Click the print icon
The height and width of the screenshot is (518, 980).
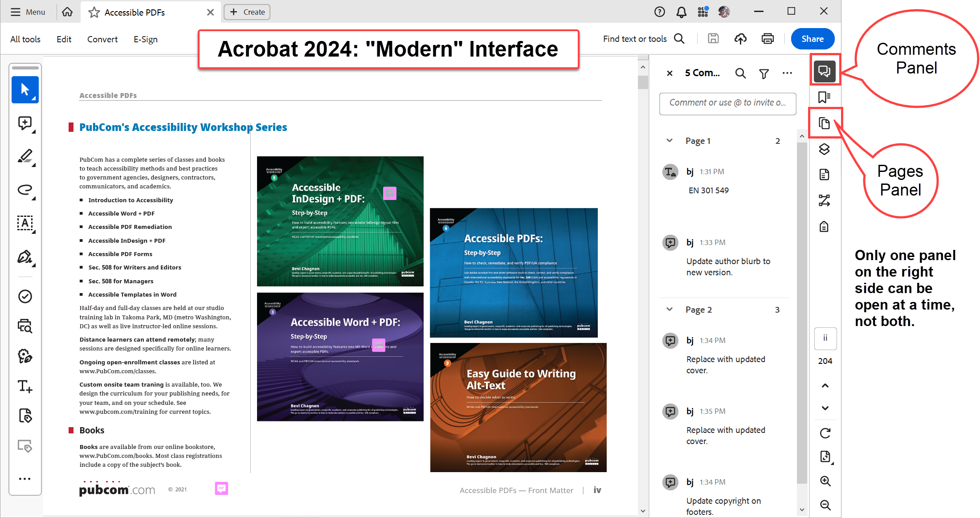pyautogui.click(x=768, y=39)
